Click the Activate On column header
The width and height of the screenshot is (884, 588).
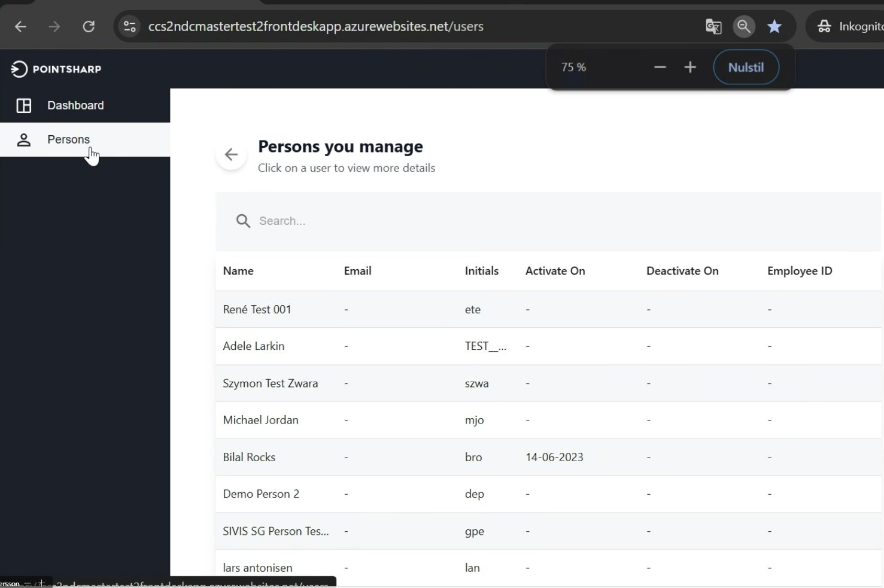tap(555, 271)
